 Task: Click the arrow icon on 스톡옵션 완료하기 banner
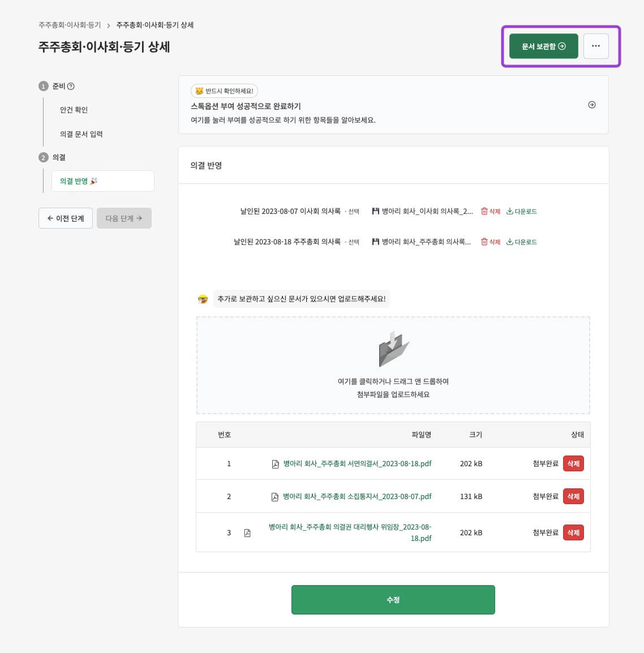(592, 105)
